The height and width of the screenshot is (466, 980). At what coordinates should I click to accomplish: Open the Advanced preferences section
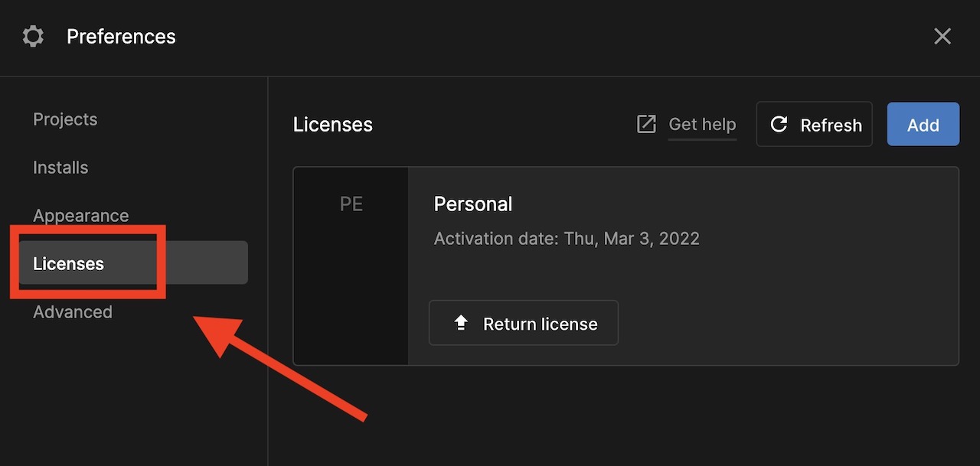73,312
